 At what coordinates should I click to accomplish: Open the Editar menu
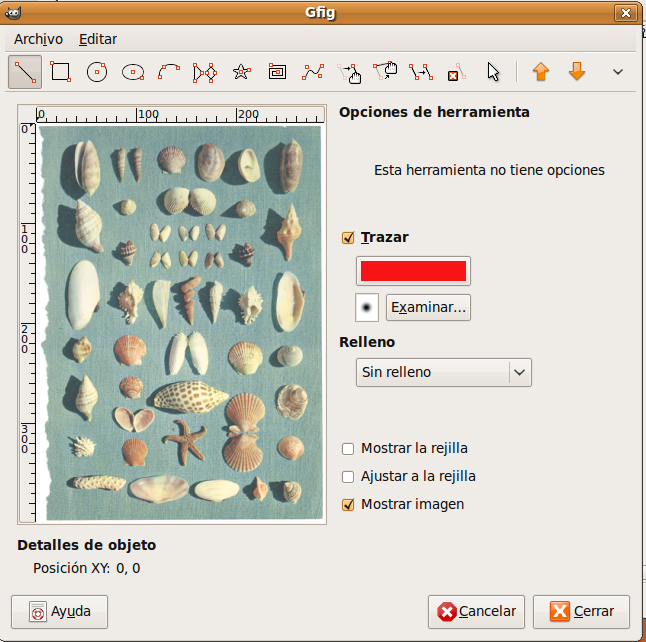click(x=98, y=39)
